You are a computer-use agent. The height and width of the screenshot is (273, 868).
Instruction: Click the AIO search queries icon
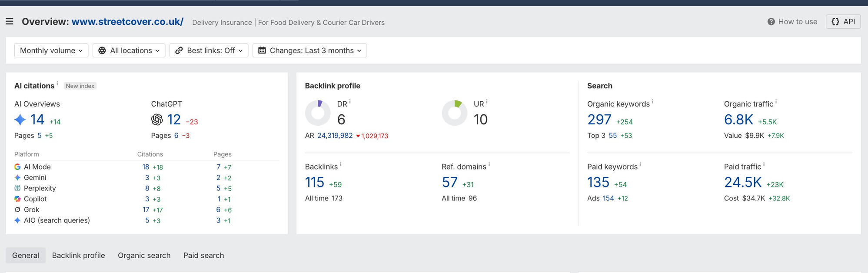click(x=17, y=220)
